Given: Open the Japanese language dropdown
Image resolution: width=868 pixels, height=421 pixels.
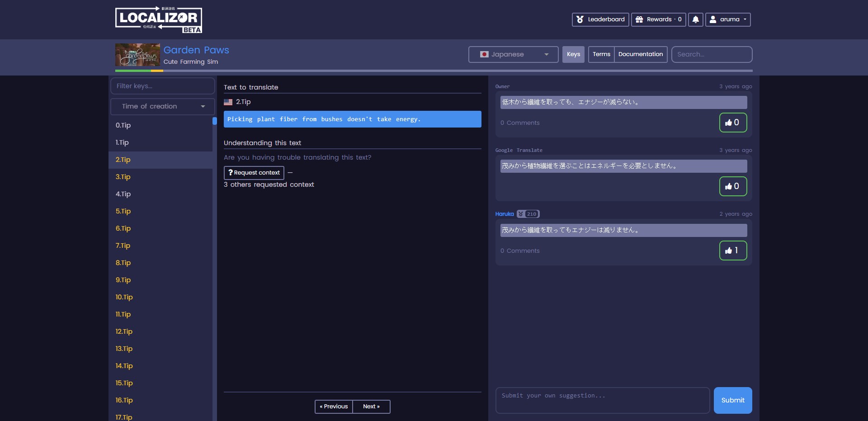Looking at the screenshot, I should click(x=513, y=54).
